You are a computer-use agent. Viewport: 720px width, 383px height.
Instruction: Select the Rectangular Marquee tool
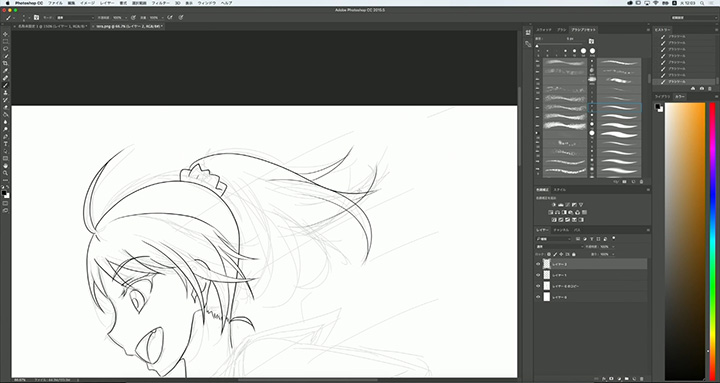pyautogui.click(x=6, y=41)
